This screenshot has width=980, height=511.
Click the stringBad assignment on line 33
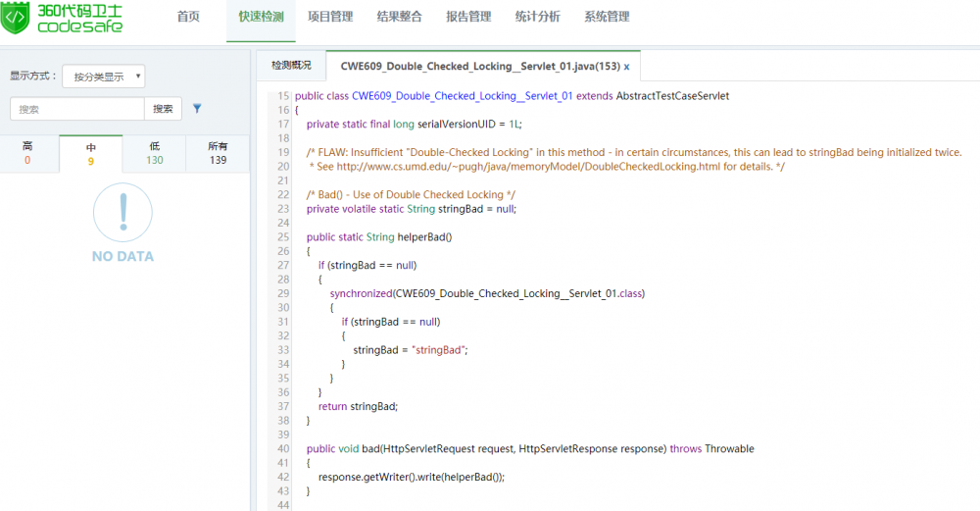pos(411,350)
